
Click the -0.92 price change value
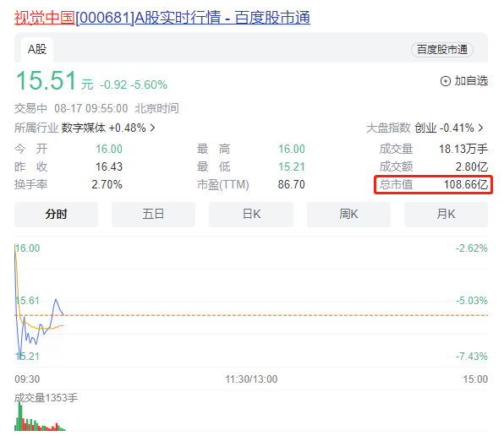113,84
